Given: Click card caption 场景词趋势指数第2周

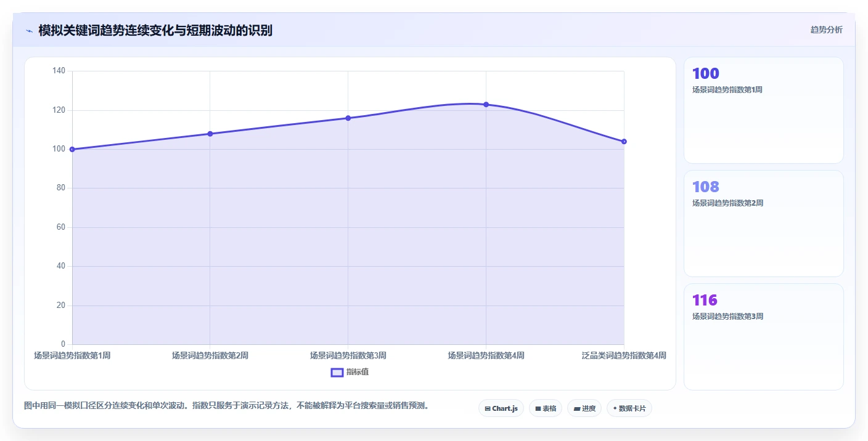Looking at the screenshot, I should pyautogui.click(x=727, y=203).
